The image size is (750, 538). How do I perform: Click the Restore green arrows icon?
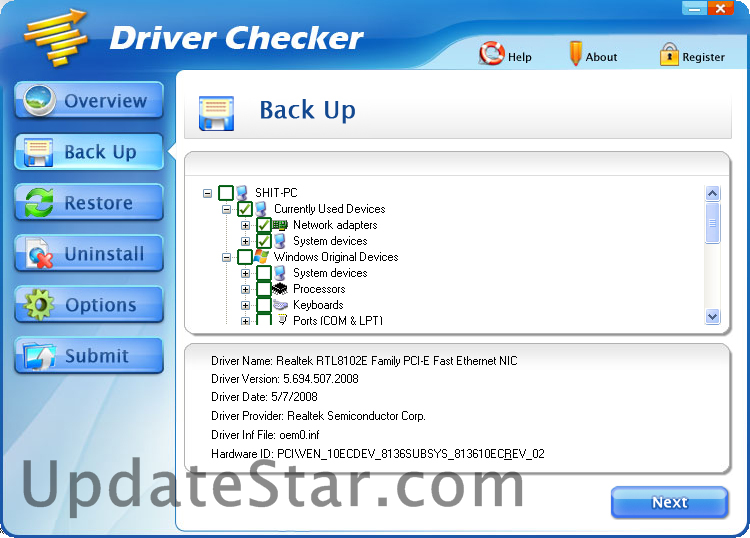[39, 203]
